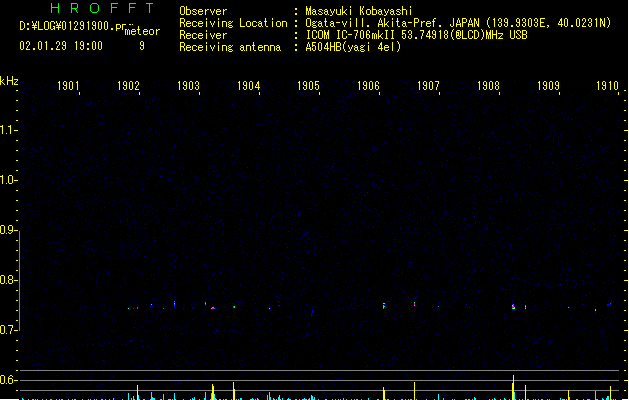The width and height of the screenshot is (629, 400).
Task: Click the tallest yellow spike in the bottom level graph
Action: (x=513, y=387)
